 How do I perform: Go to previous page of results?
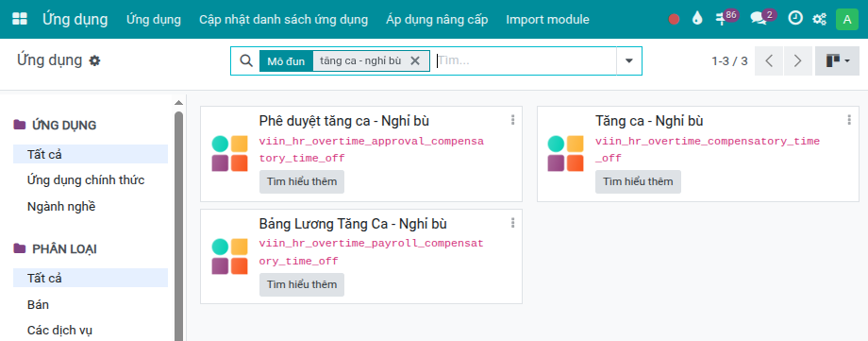769,61
